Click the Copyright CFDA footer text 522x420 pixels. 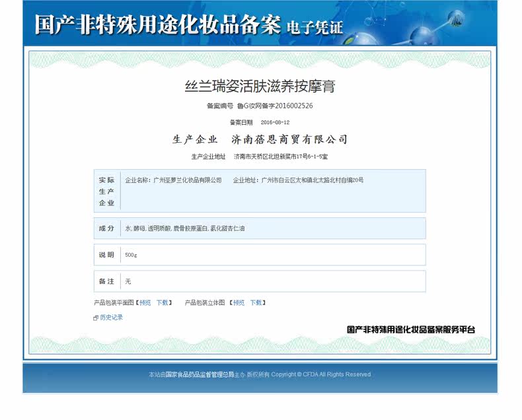[321, 374]
